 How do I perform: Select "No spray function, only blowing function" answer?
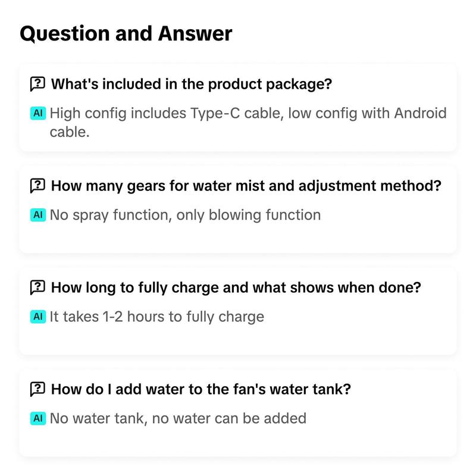click(185, 215)
